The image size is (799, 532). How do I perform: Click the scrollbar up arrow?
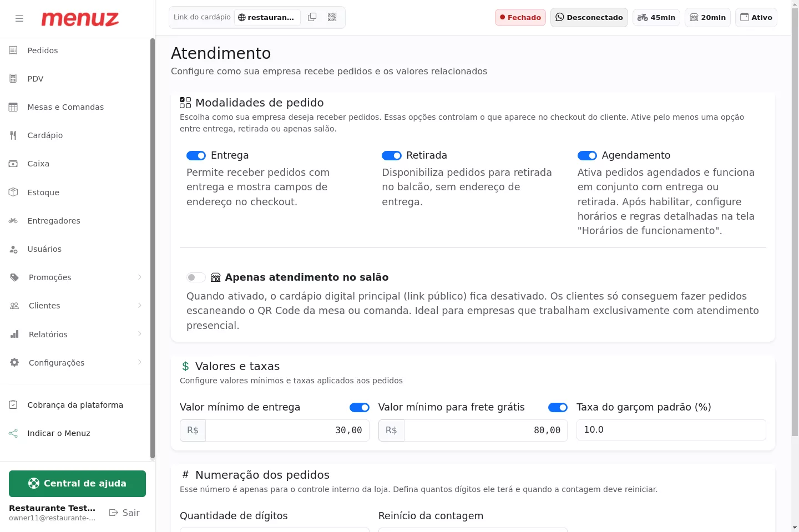(795, 4)
